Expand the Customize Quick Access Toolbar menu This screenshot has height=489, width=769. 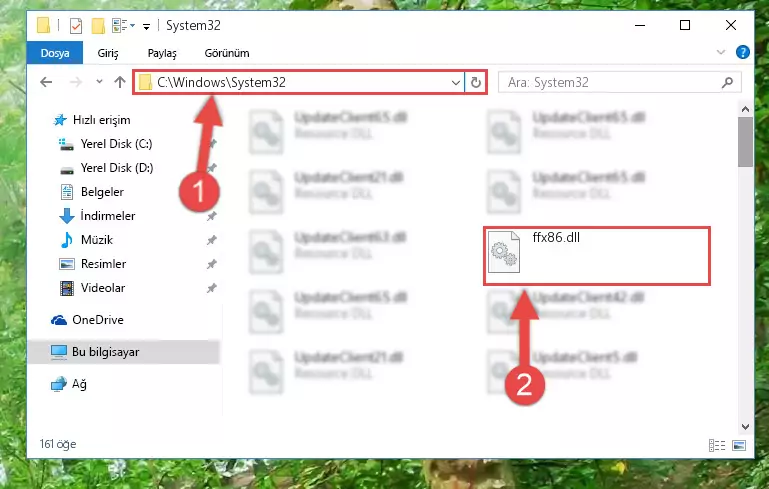coord(146,26)
